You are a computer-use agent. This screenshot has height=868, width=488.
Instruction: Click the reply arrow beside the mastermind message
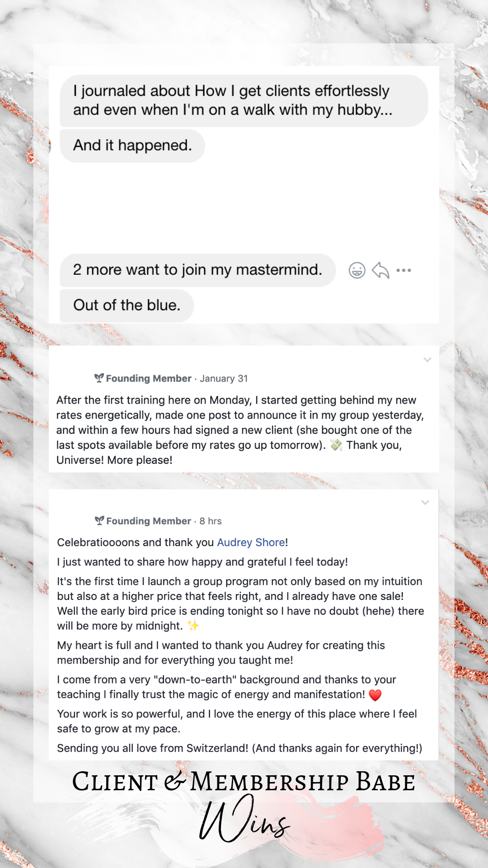coord(380,270)
